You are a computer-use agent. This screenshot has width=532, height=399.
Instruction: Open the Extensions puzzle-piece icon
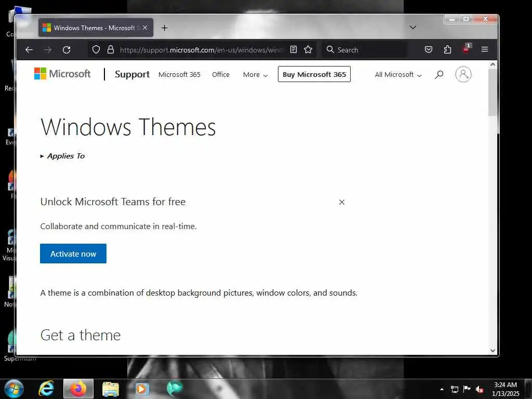click(447, 50)
